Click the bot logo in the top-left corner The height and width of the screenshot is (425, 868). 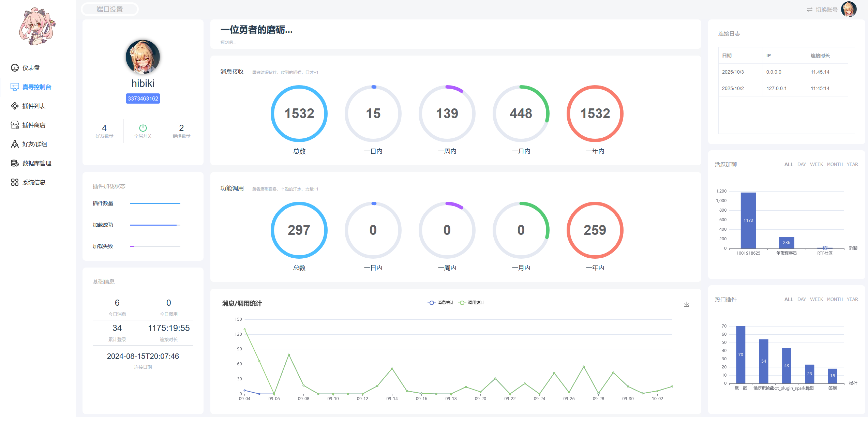(38, 26)
